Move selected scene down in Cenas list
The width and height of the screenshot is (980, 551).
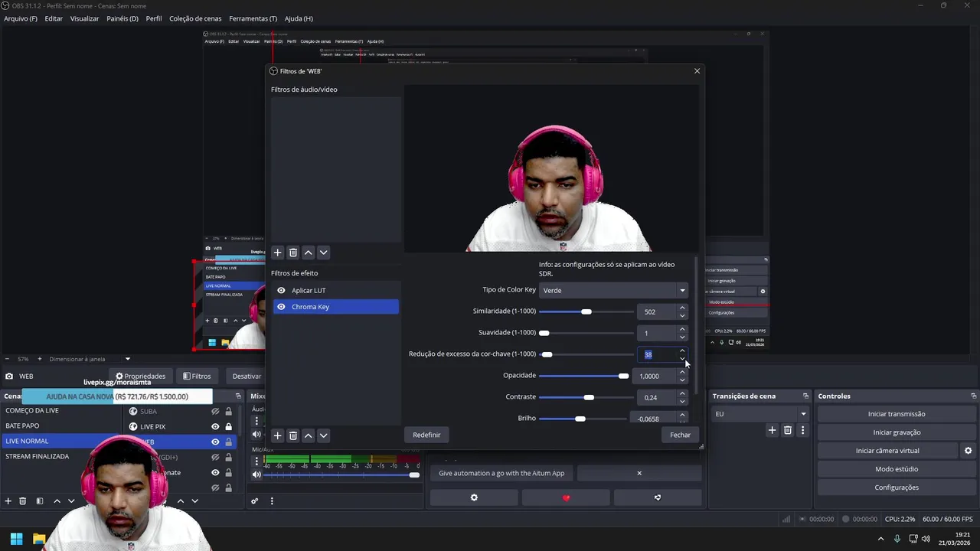pyautogui.click(x=71, y=501)
